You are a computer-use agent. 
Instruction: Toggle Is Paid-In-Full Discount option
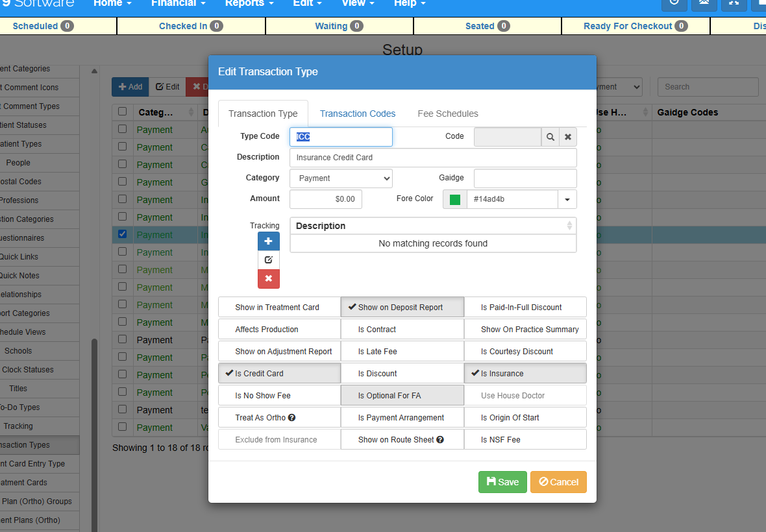[525, 308]
